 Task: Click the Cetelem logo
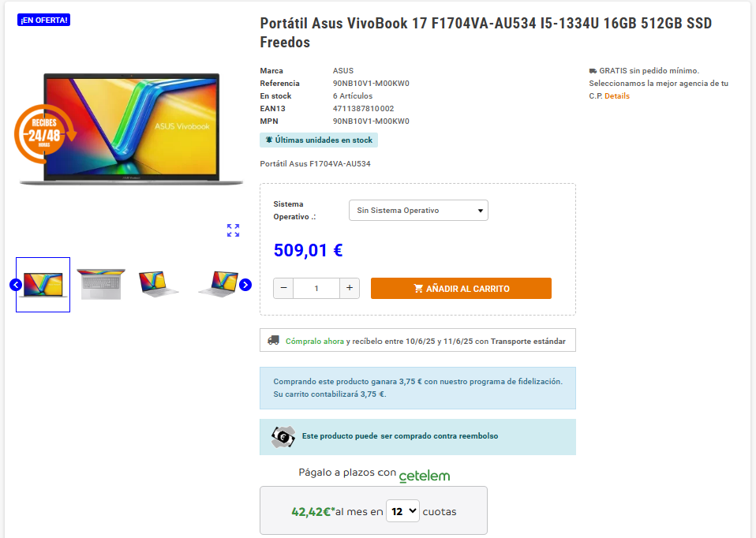(425, 476)
